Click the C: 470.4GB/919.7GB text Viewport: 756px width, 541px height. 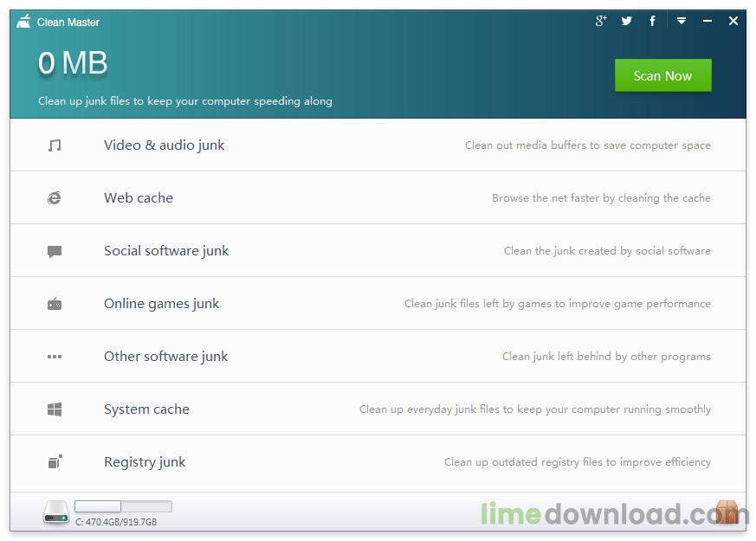pyautogui.click(x=116, y=522)
